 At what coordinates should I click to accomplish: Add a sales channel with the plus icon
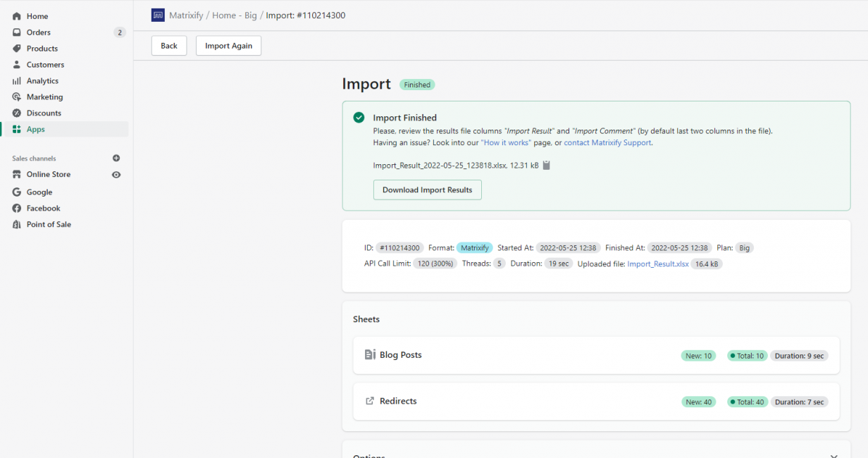click(116, 158)
